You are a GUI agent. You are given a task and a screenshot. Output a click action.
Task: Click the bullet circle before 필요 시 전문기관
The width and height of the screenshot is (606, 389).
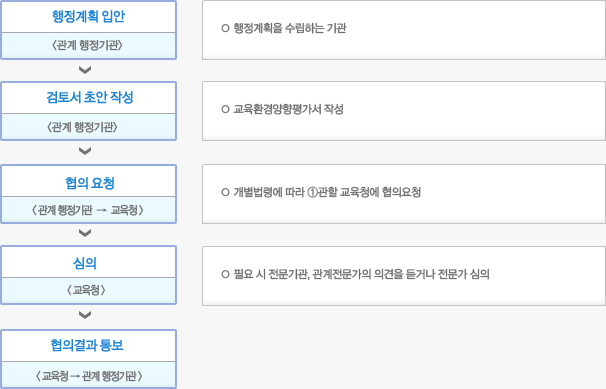tap(225, 274)
